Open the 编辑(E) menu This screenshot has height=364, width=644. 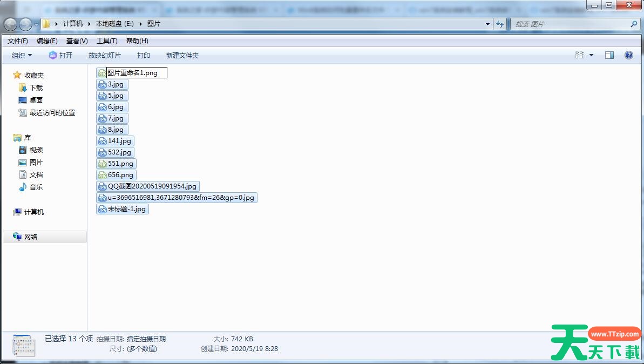coord(47,41)
